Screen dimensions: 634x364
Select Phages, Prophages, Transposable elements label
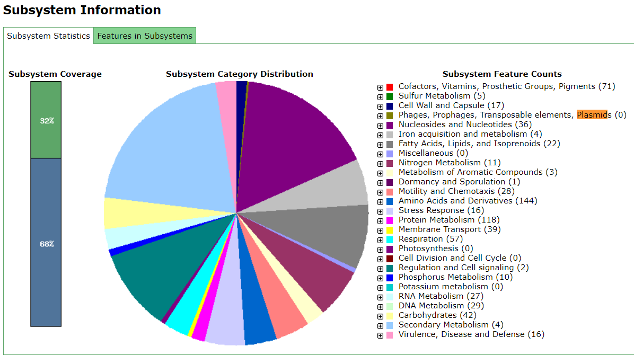[512, 115]
